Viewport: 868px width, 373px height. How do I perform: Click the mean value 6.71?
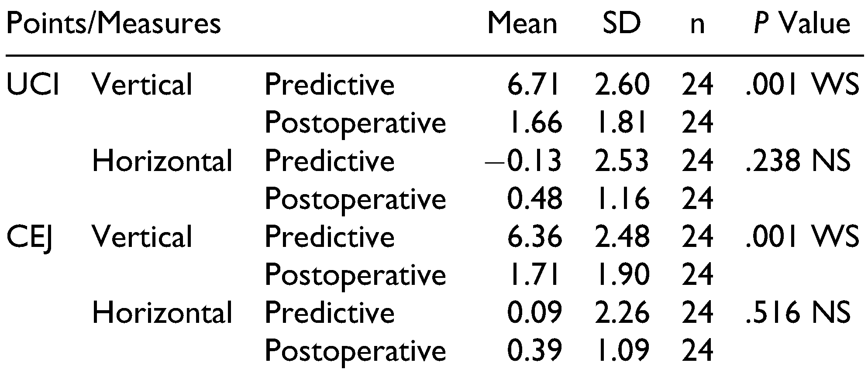click(x=534, y=85)
